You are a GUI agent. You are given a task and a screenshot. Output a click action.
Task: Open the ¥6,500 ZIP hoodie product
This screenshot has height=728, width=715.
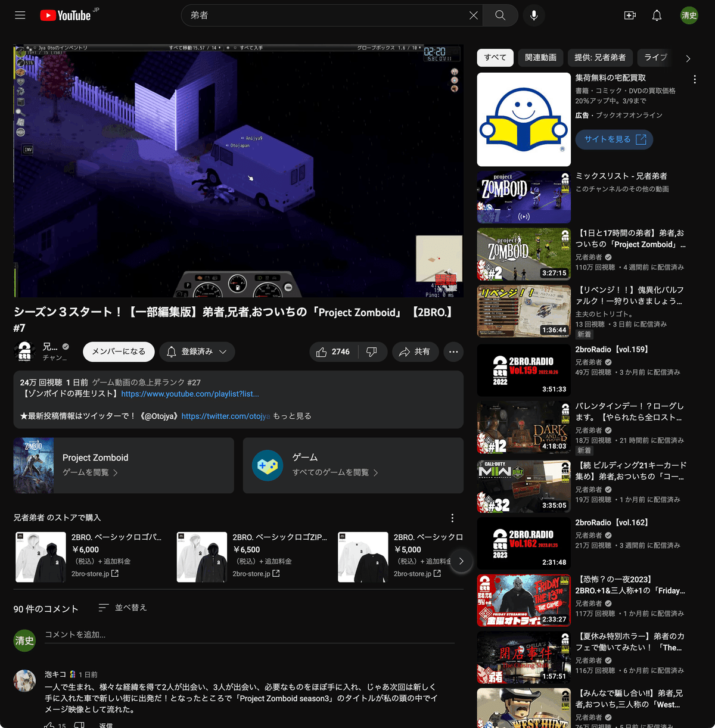(253, 556)
